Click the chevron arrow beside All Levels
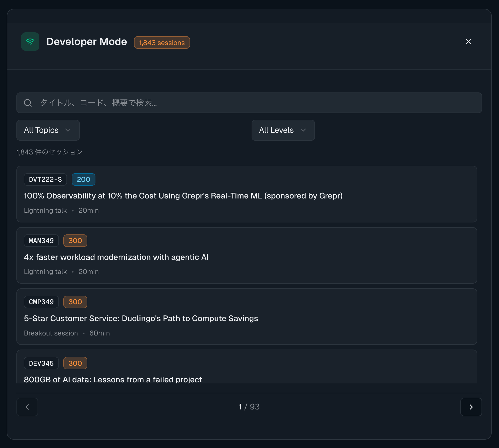 point(303,130)
